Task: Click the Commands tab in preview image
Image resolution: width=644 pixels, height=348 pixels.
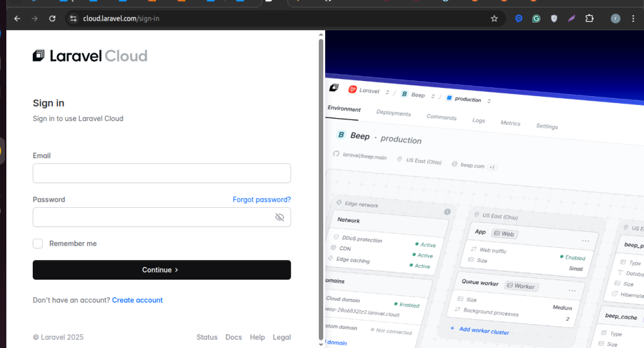Action: click(x=441, y=117)
